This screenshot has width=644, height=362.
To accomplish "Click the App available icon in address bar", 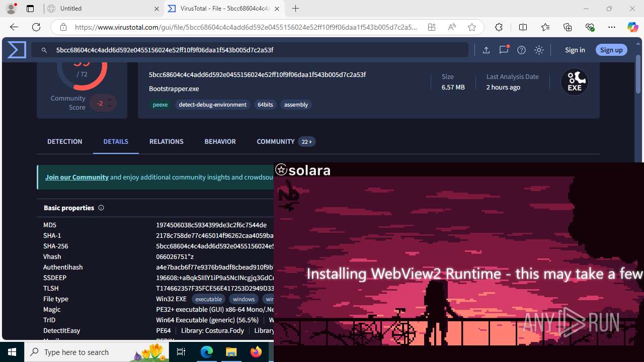I will 432,27.
